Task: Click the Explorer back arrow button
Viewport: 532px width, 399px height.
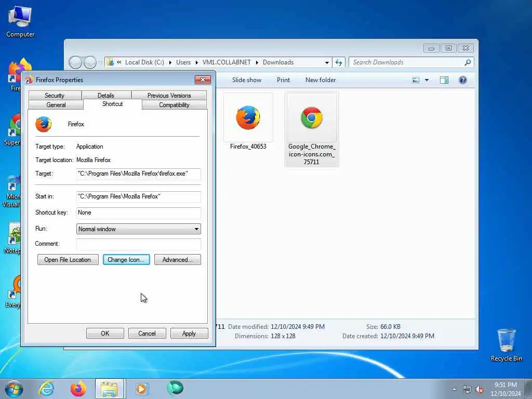Action: click(75, 62)
